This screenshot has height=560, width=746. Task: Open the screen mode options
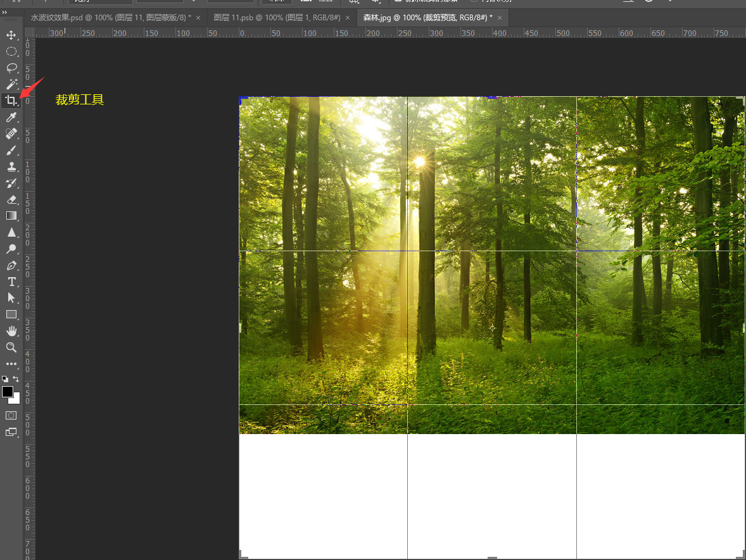point(11,432)
